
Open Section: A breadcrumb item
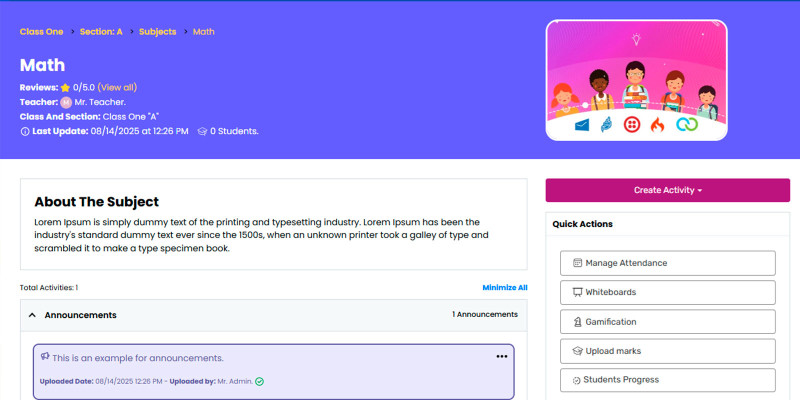101,32
